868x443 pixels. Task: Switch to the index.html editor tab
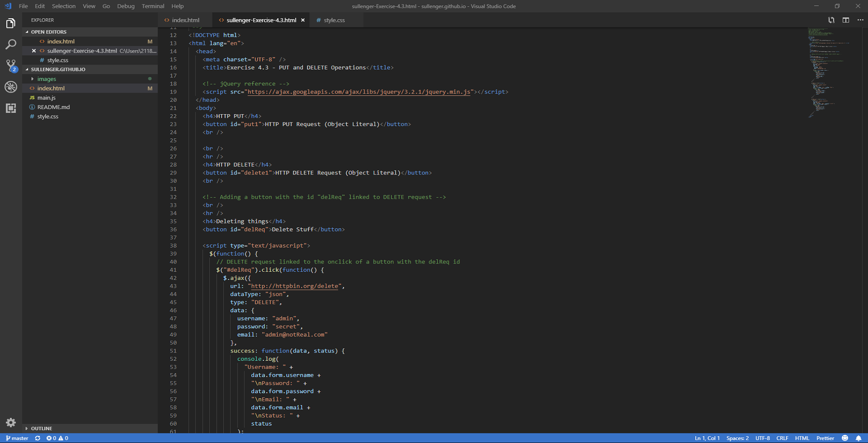pos(185,20)
